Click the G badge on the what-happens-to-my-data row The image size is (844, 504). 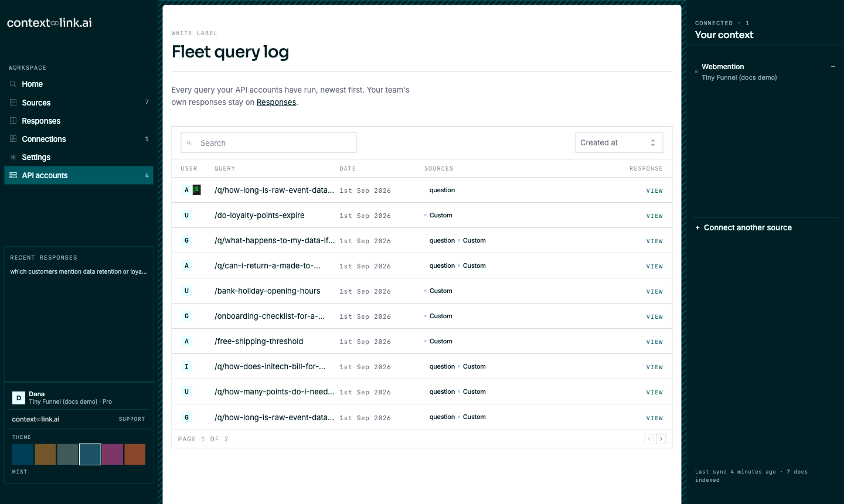pos(186,240)
